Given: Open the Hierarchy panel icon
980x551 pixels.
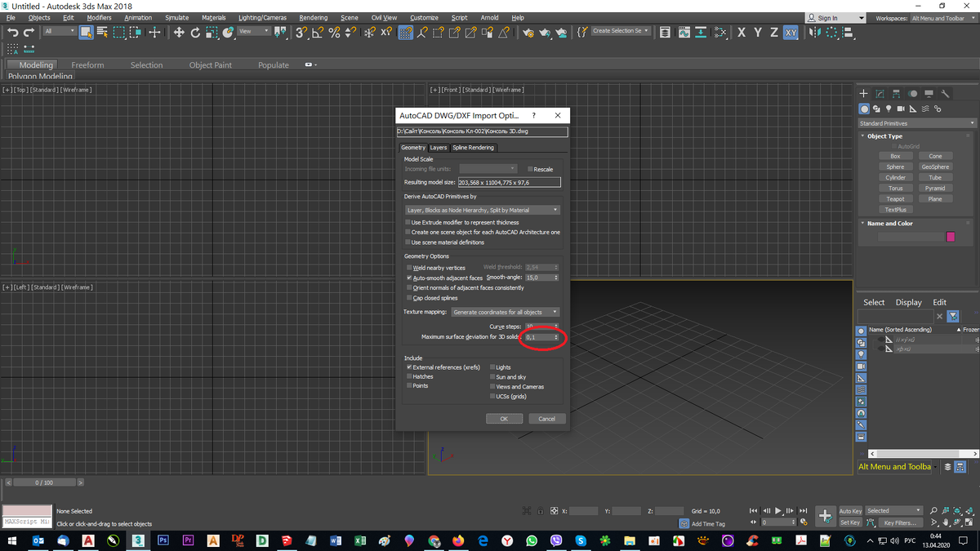Looking at the screenshot, I should coord(897,93).
